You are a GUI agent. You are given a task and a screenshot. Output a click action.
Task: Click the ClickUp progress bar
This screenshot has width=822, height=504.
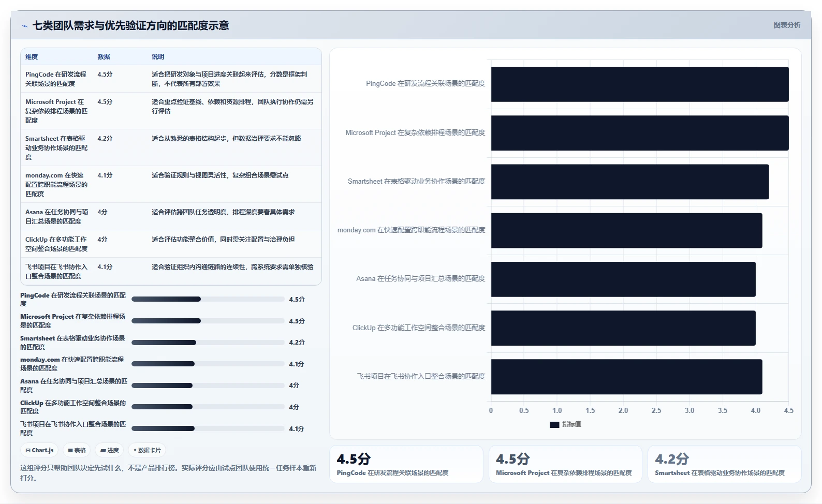[x=208, y=407]
